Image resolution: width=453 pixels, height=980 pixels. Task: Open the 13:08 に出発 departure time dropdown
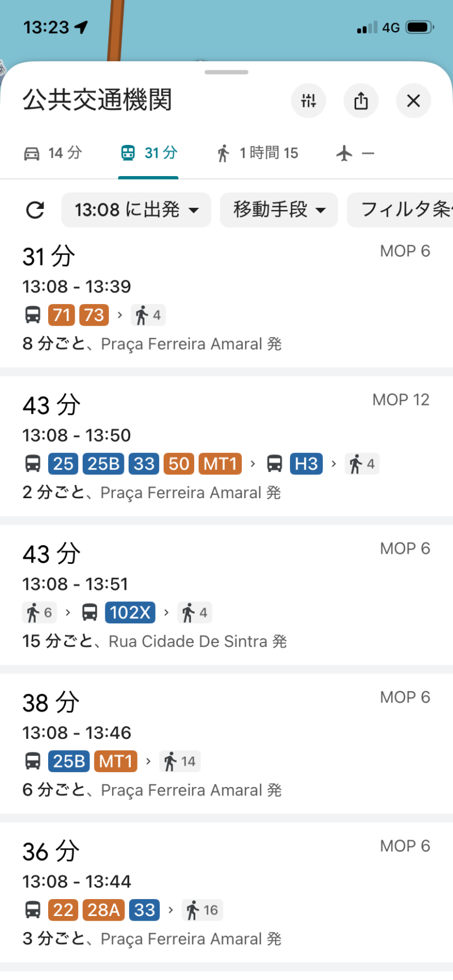[x=136, y=210]
